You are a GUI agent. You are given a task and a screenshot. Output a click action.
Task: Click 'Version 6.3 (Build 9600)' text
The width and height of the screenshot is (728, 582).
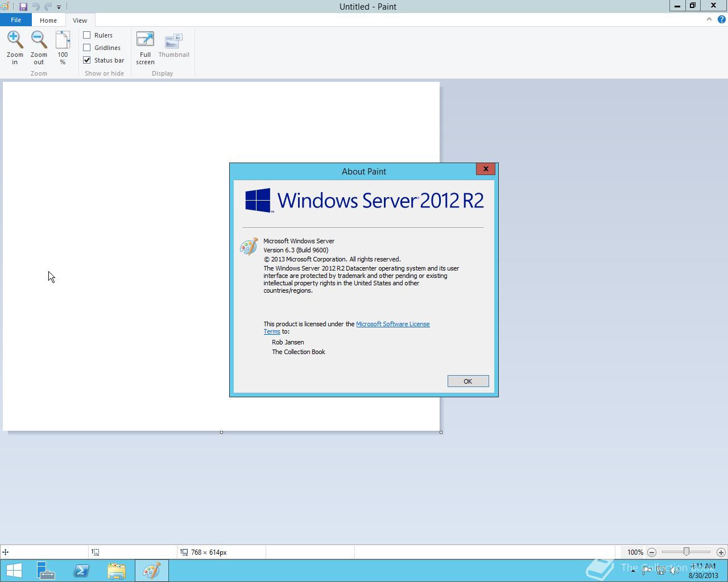[296, 250]
